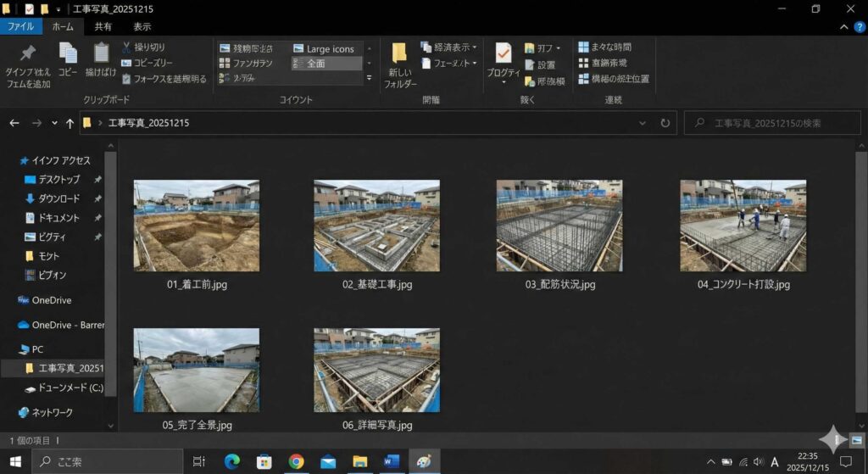
Task: Click the pin to Quick Access ribbon icon
Action: coord(27,55)
